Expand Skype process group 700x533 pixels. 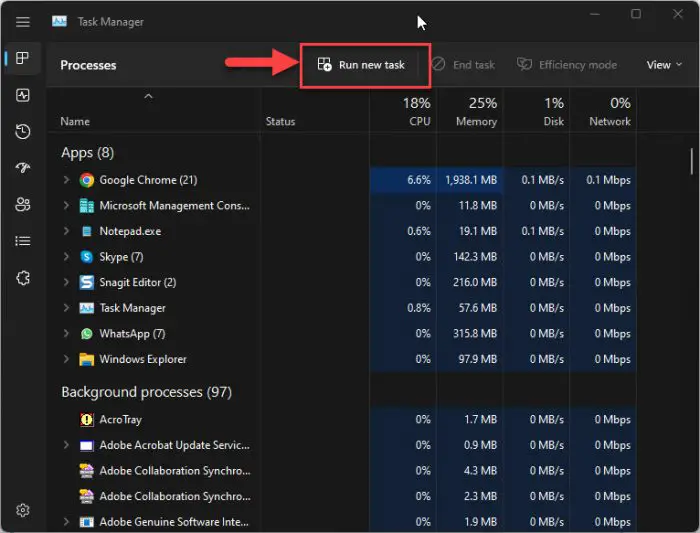point(66,257)
